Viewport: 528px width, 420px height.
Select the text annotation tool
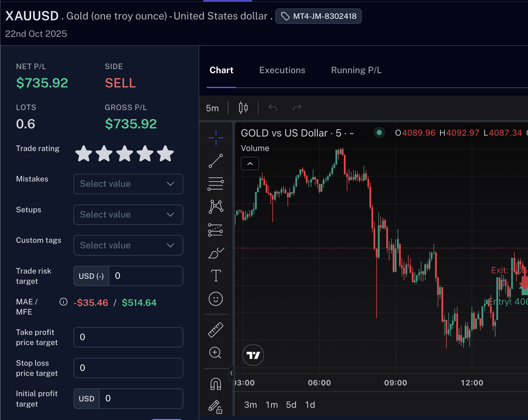(215, 275)
